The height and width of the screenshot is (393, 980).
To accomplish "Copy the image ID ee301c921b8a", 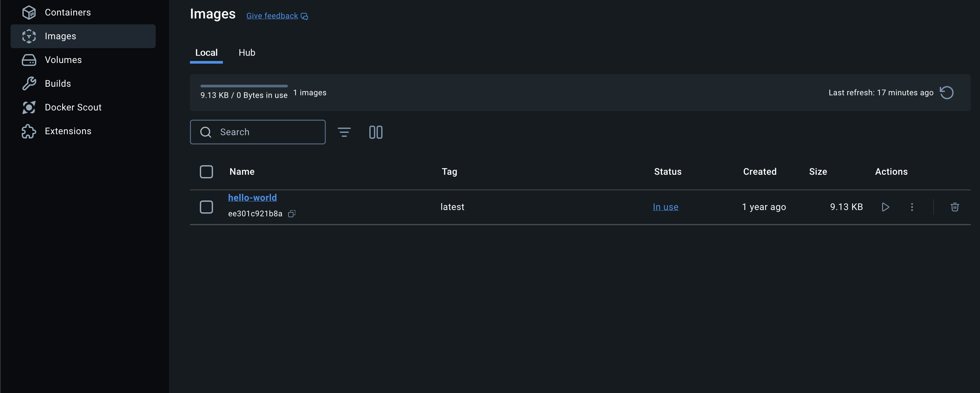I will (292, 213).
